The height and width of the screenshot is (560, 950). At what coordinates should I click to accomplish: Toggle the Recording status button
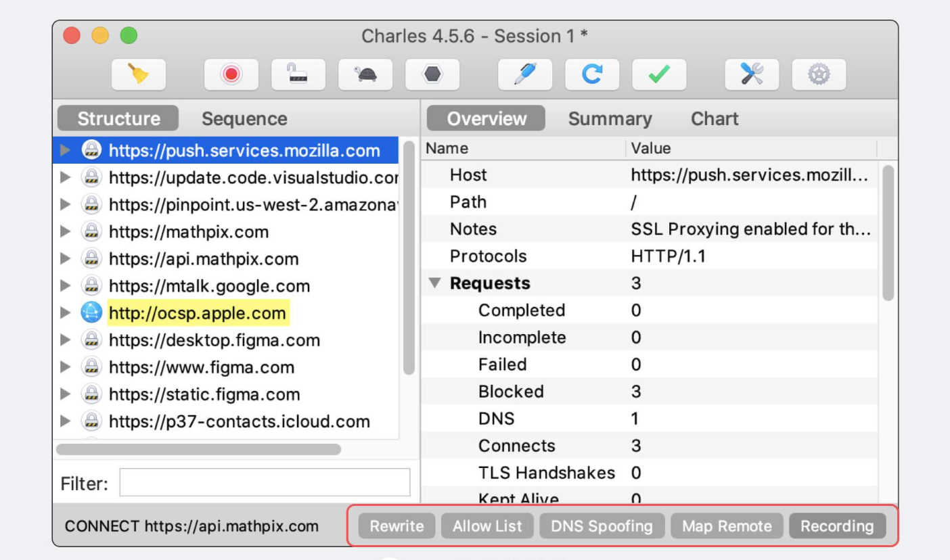click(837, 526)
